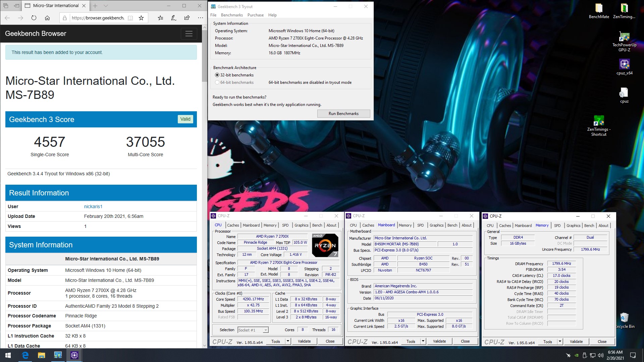Add page to favorites with star icon

point(141,18)
